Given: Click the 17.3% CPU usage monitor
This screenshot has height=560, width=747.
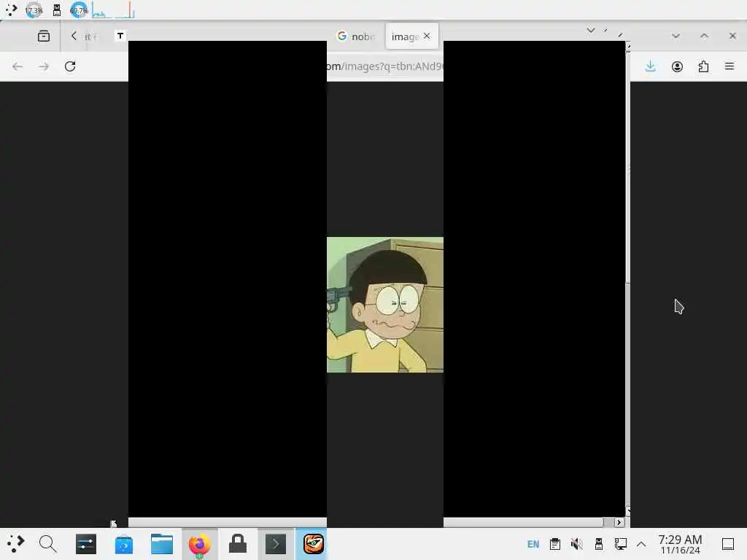Looking at the screenshot, I should pos(34,9).
